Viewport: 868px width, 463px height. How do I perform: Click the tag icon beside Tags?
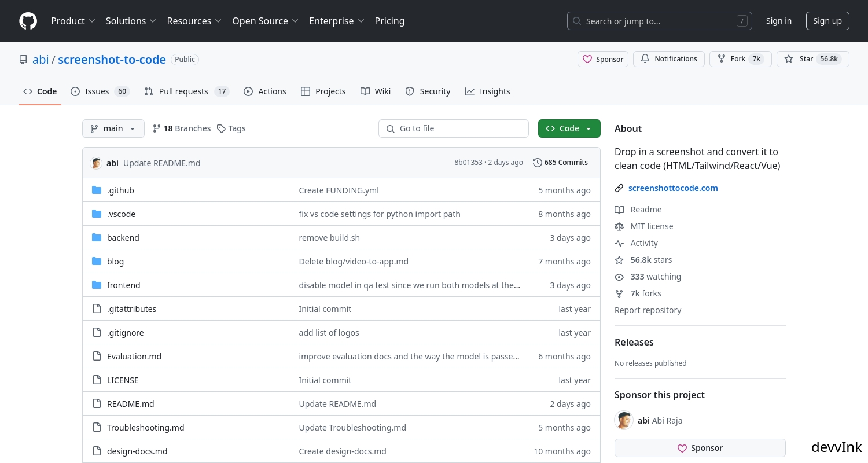coord(221,128)
